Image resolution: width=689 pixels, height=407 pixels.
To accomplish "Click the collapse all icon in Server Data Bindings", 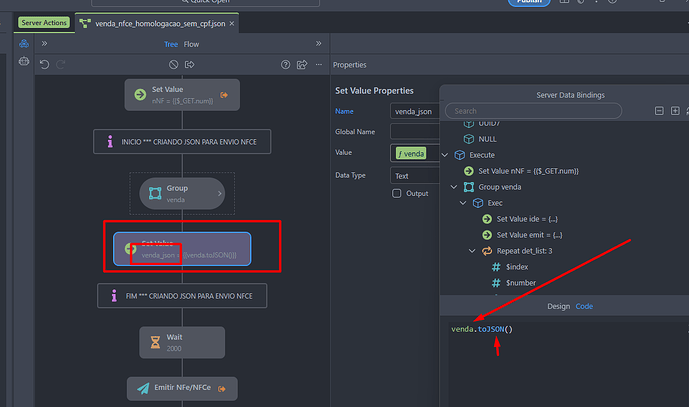I will coord(659,111).
